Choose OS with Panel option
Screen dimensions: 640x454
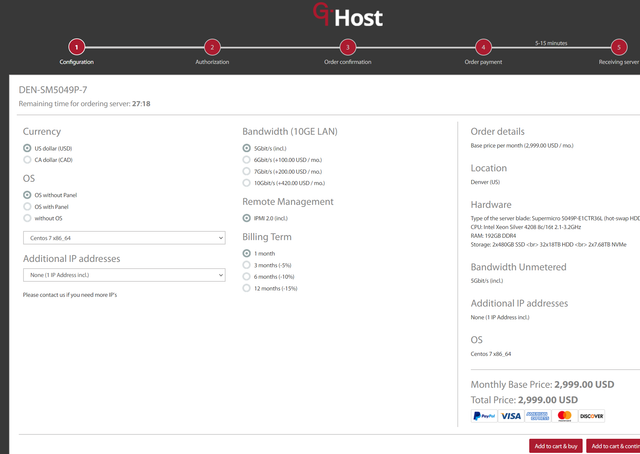coord(27,207)
